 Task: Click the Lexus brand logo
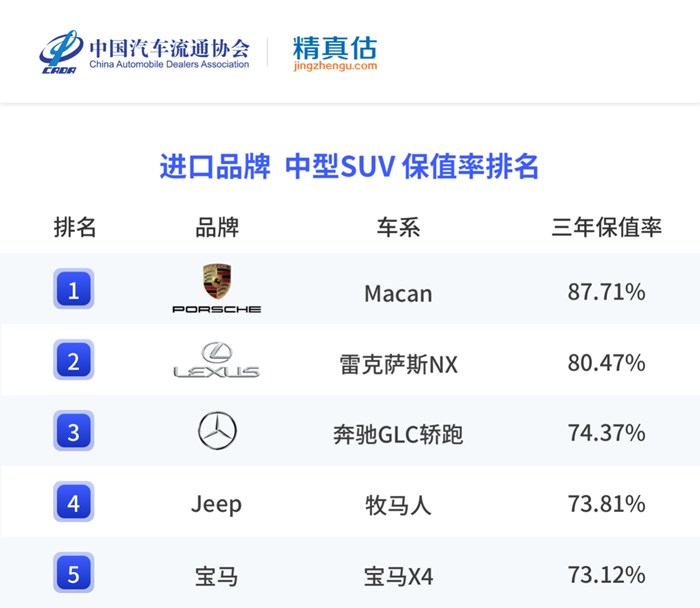point(217,360)
